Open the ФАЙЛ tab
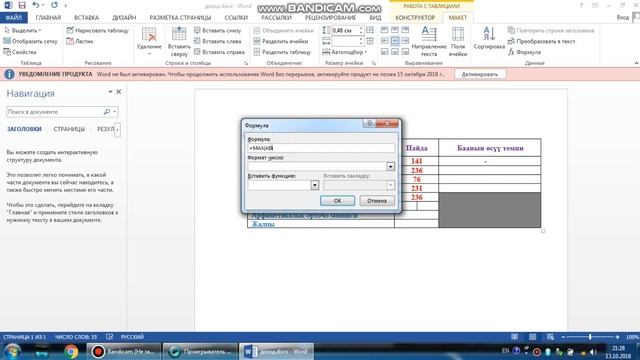This screenshot has height=360, width=640. click(x=14, y=18)
